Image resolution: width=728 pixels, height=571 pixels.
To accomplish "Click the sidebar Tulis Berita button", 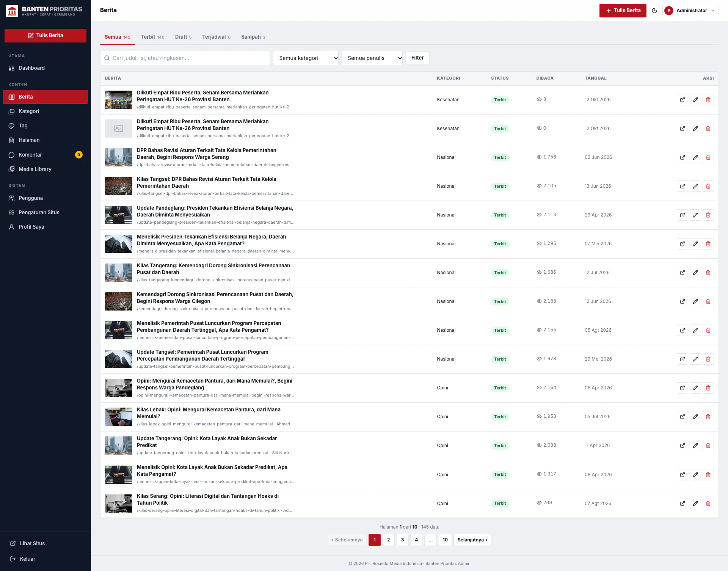I will (x=45, y=36).
